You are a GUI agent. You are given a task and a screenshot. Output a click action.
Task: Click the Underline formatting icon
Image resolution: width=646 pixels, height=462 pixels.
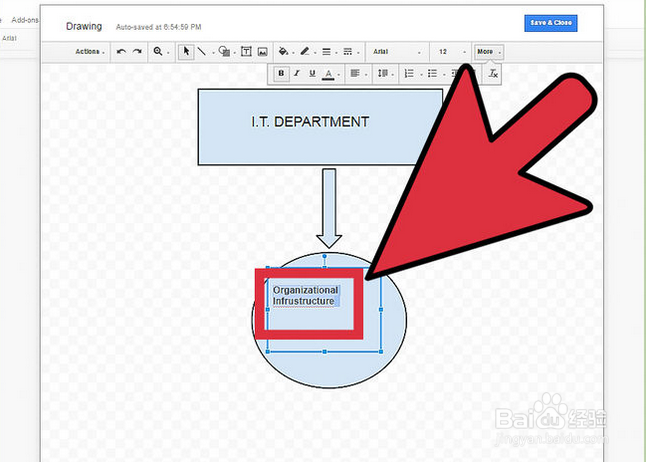pos(312,73)
